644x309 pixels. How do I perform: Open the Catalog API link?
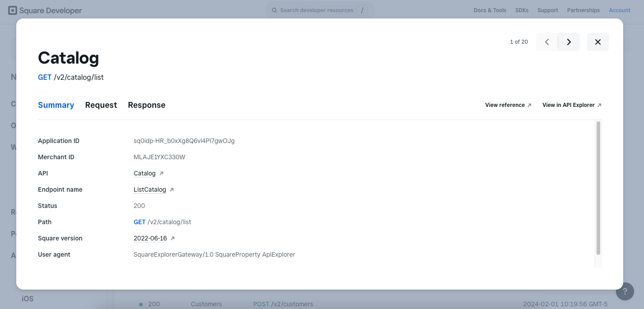click(145, 173)
